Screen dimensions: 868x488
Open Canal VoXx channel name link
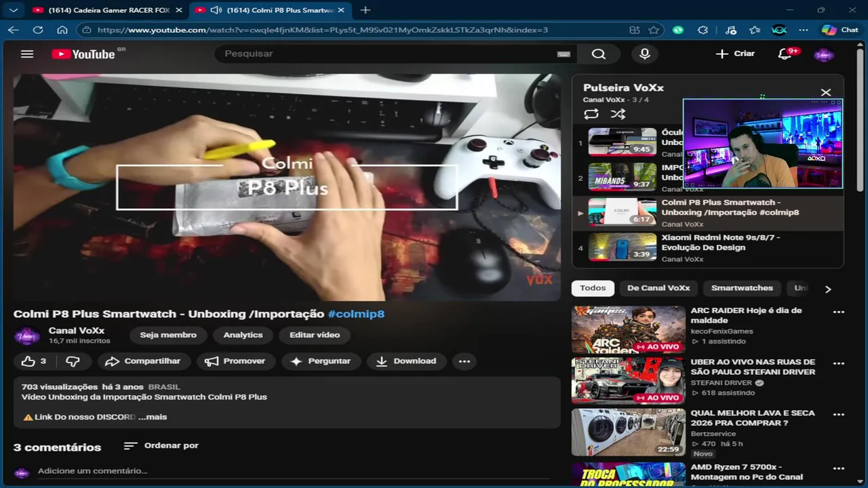77,331
